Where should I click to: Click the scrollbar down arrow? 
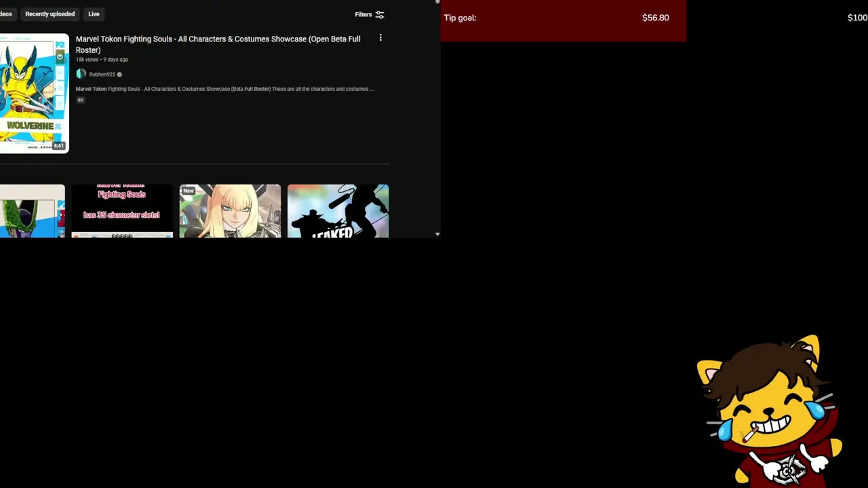[x=437, y=234]
